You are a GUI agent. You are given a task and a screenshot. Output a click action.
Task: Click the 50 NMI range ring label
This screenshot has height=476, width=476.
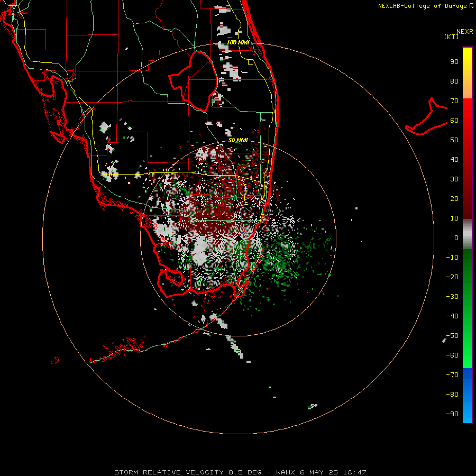point(239,140)
